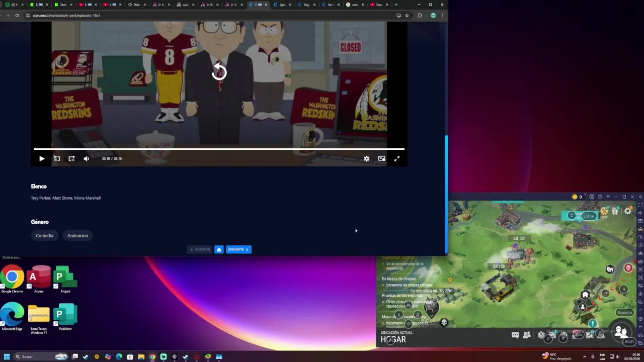This screenshot has width=644, height=362.
Task: Click the camp building marker on map
Action: pos(610,269)
